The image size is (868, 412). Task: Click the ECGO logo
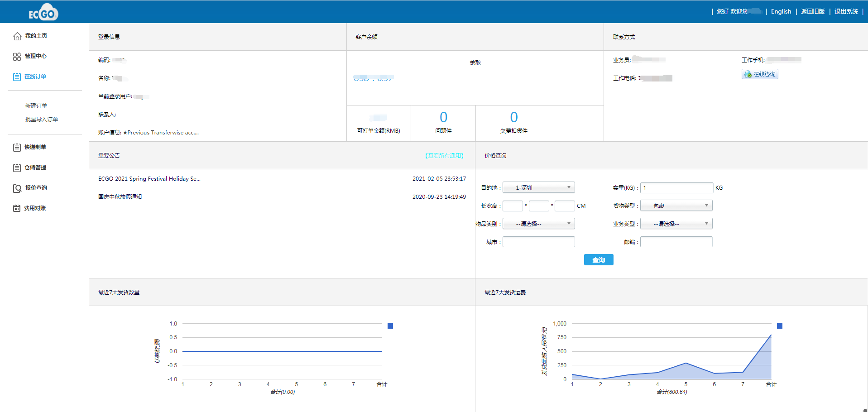click(43, 12)
